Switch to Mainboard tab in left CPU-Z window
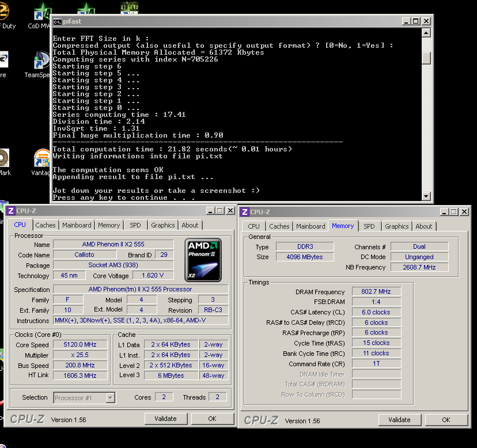Screen dimensions: 477x448 77,225
